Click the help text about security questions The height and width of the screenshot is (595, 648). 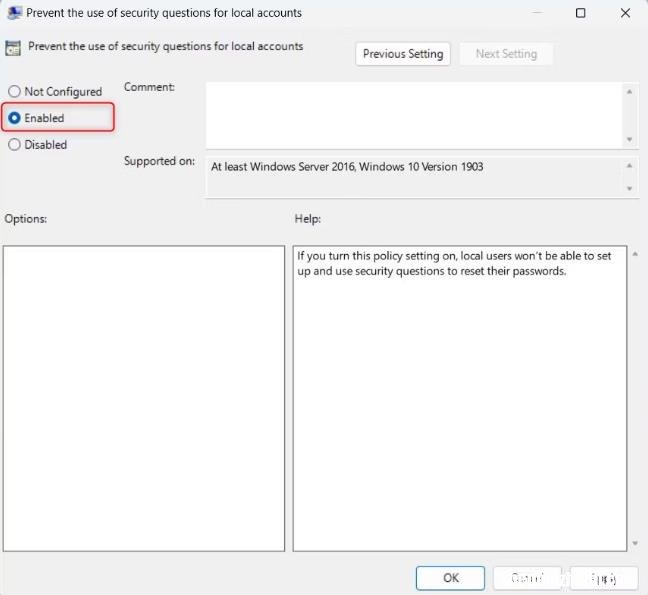pyautogui.click(x=454, y=263)
